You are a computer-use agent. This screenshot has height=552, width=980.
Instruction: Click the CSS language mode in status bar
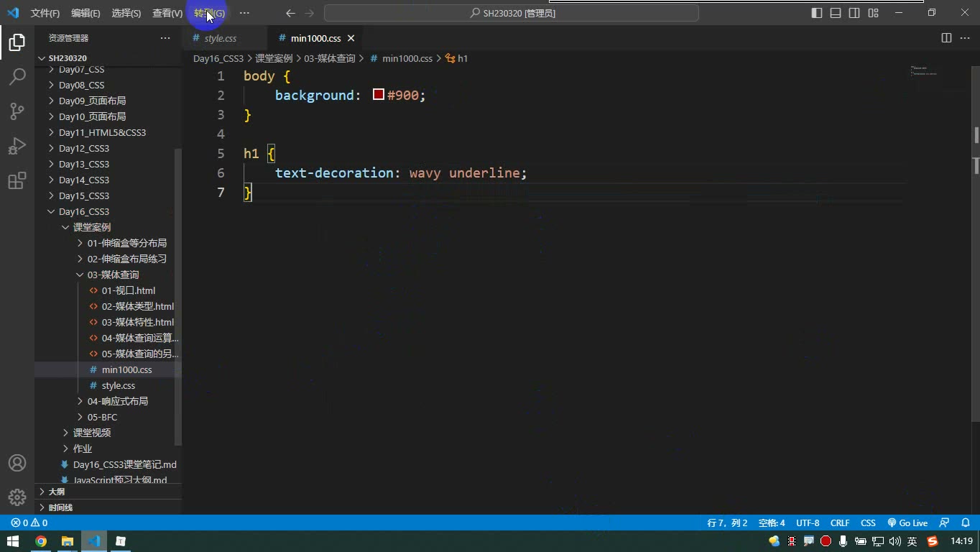click(868, 523)
